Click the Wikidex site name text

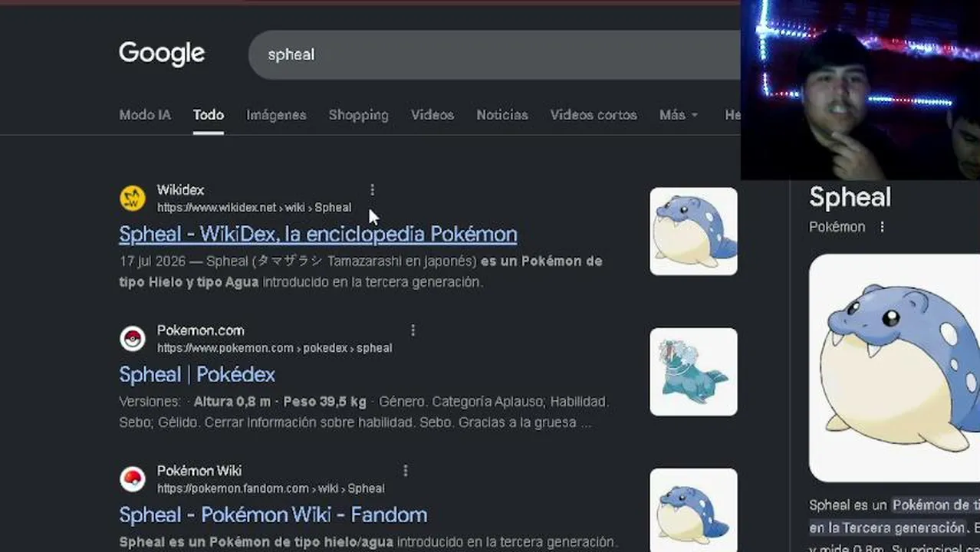coord(180,190)
